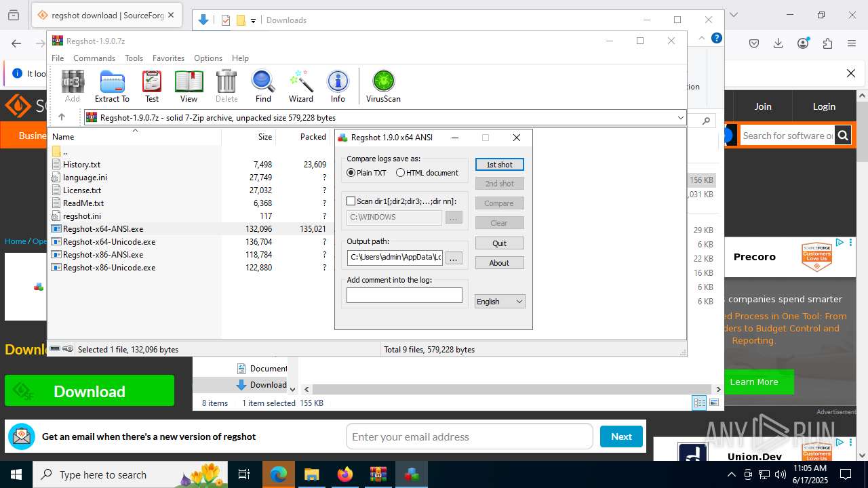Select Regshot-x86-ANSI.exe in archive
Viewport: 868px width, 488px height.
103,255
